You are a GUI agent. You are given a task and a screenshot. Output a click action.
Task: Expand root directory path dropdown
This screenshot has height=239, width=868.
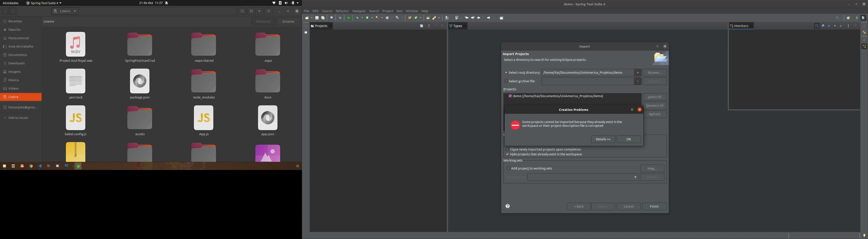[x=638, y=73]
